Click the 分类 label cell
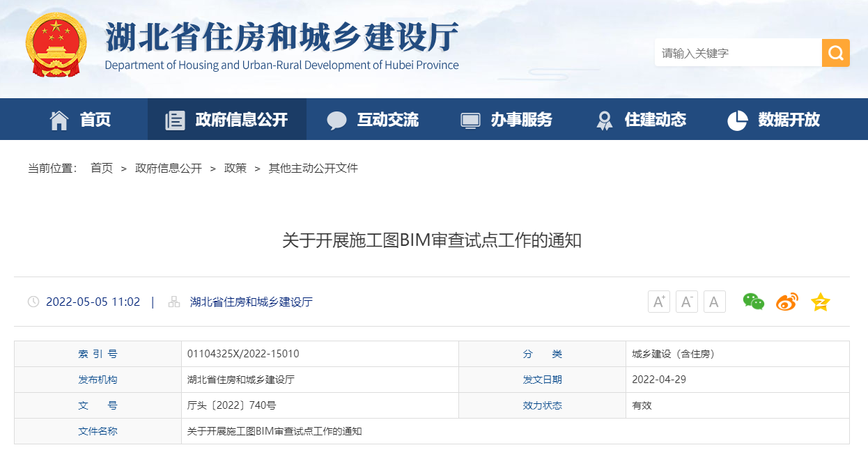Image resolution: width=868 pixels, height=459 pixels. pos(543,354)
